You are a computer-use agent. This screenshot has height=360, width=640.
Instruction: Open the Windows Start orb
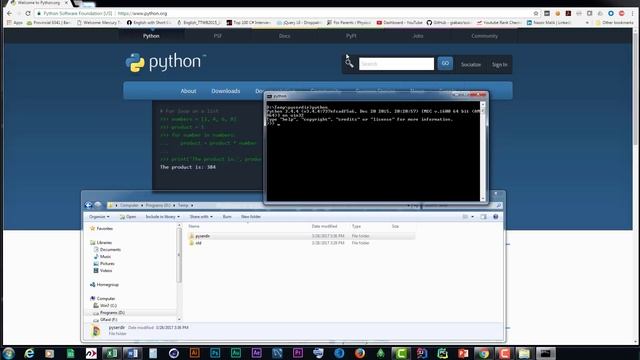pyautogui.click(x=8, y=353)
